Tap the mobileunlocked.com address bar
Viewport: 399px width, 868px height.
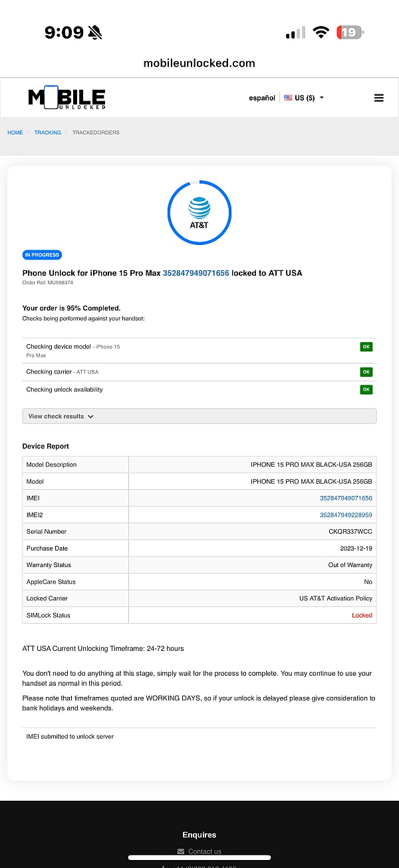[x=199, y=63]
